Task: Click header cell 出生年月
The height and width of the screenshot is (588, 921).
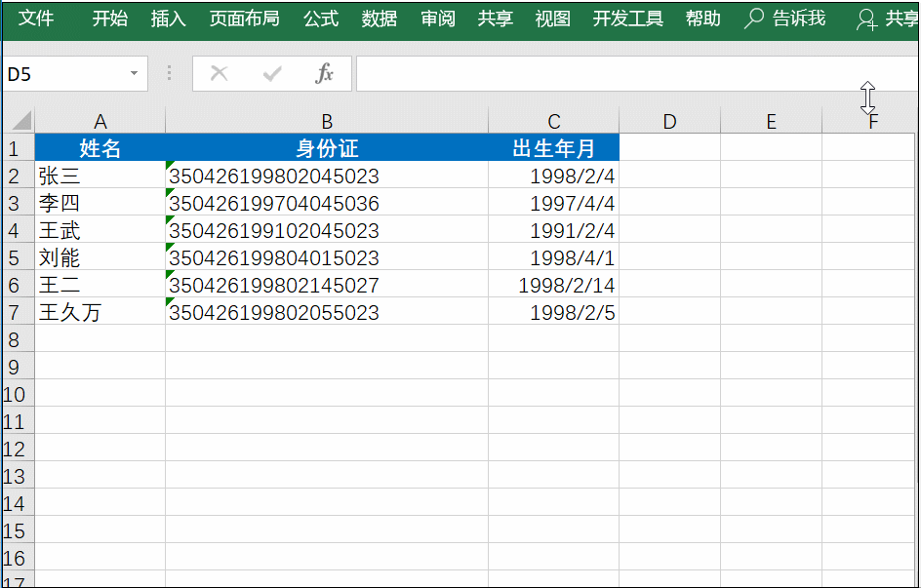Action: (553, 147)
